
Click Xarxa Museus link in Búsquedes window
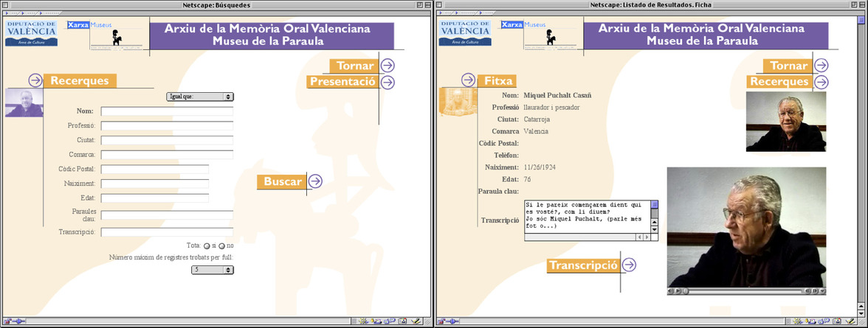[x=90, y=25]
